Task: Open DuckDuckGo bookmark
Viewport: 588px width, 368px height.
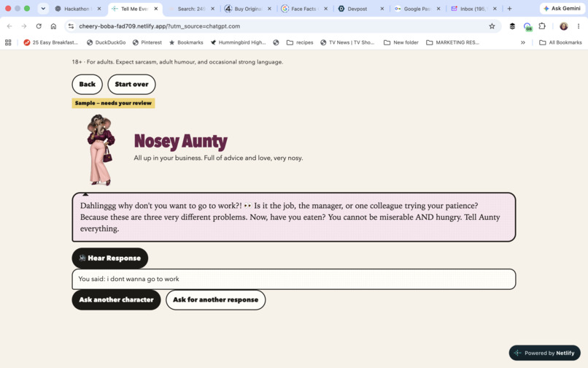Action: click(x=106, y=42)
